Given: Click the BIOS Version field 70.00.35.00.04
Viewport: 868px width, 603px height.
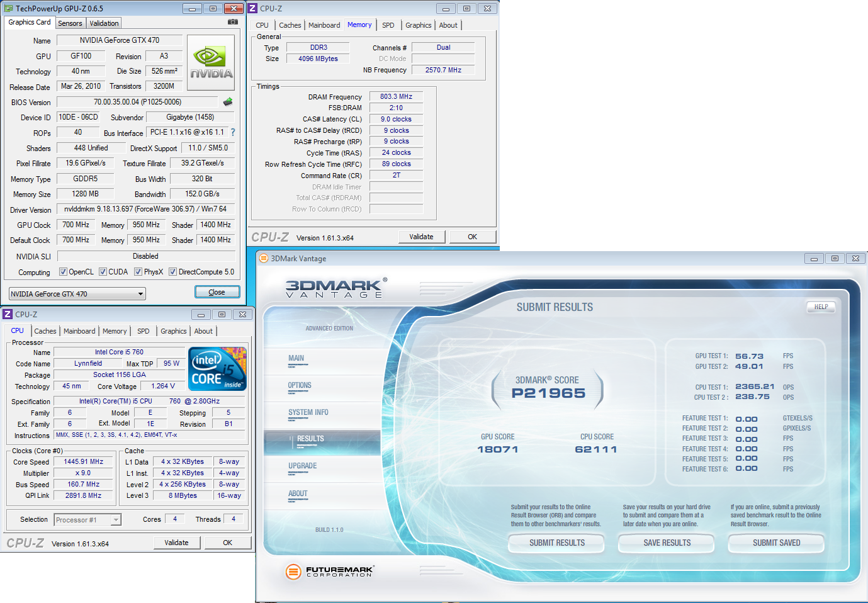Looking at the screenshot, I should (138, 102).
